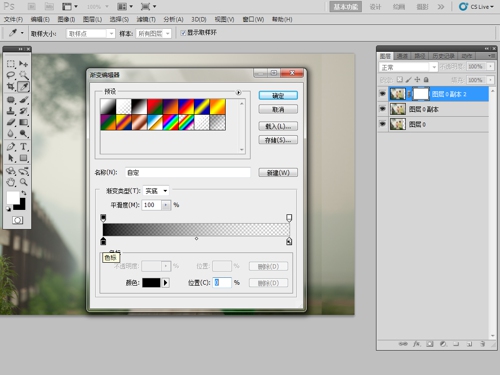Toggle the 显示取样环 checkbox
Viewport: 500px width, 375px height.
coord(183,33)
